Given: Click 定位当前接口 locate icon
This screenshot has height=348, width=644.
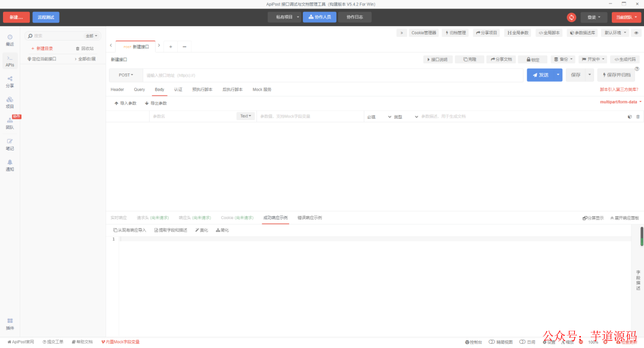Looking at the screenshot, I should point(42,59).
